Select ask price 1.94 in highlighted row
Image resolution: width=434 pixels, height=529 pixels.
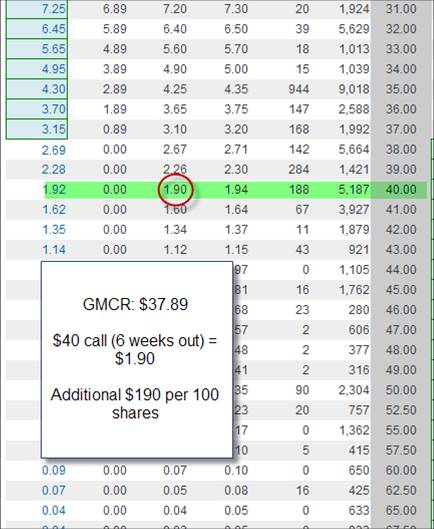click(x=236, y=190)
